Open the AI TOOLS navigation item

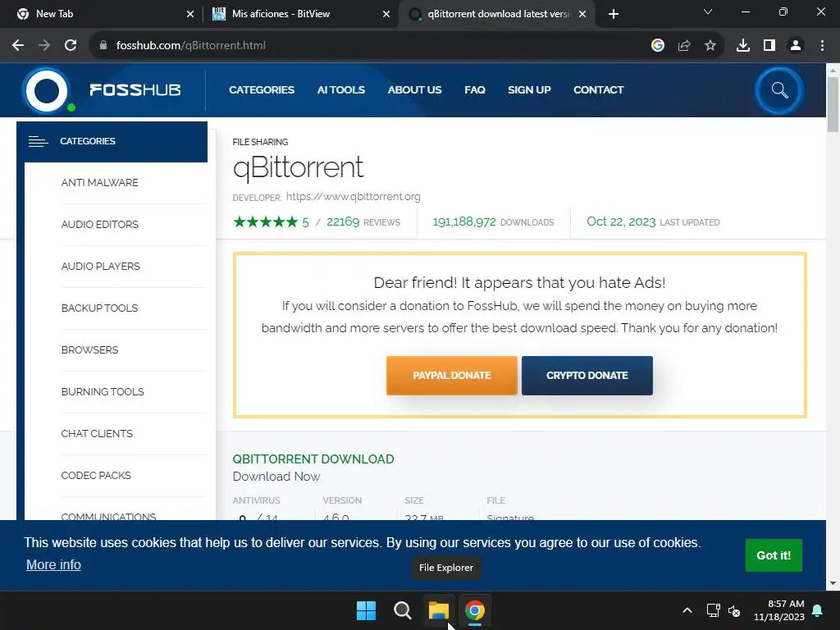tap(340, 90)
